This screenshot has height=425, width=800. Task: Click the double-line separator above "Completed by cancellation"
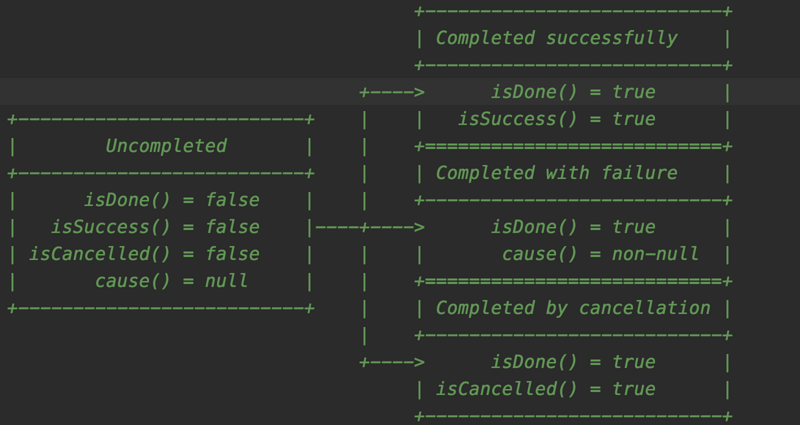click(x=573, y=281)
